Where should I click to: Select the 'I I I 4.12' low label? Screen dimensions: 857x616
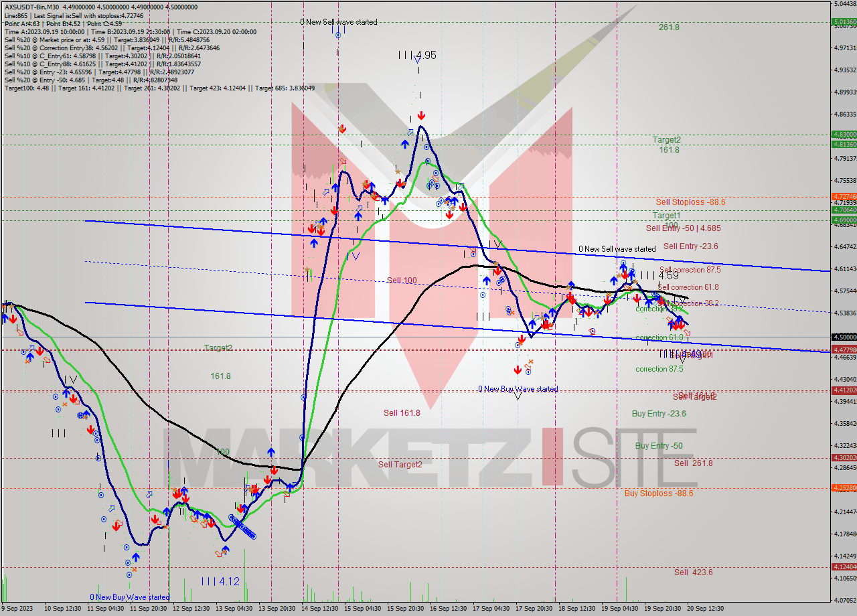click(220, 582)
